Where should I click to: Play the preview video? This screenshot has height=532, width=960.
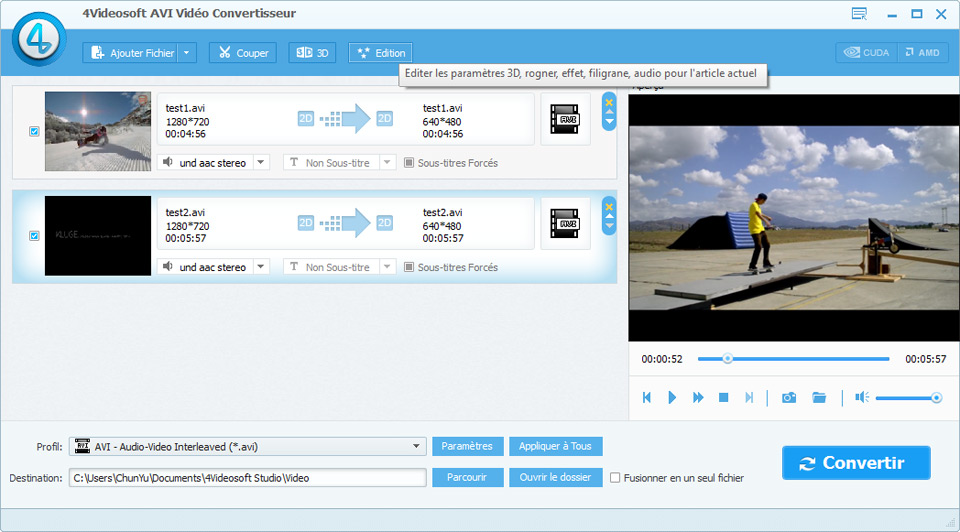click(672, 398)
